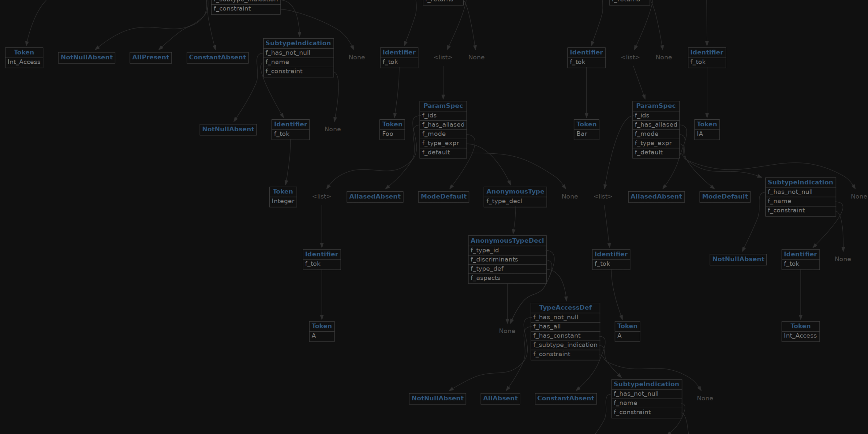Select the list connector left

click(x=321, y=196)
